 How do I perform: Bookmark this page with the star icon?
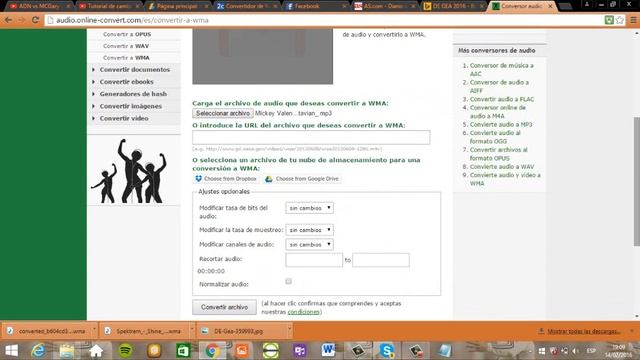620,20
